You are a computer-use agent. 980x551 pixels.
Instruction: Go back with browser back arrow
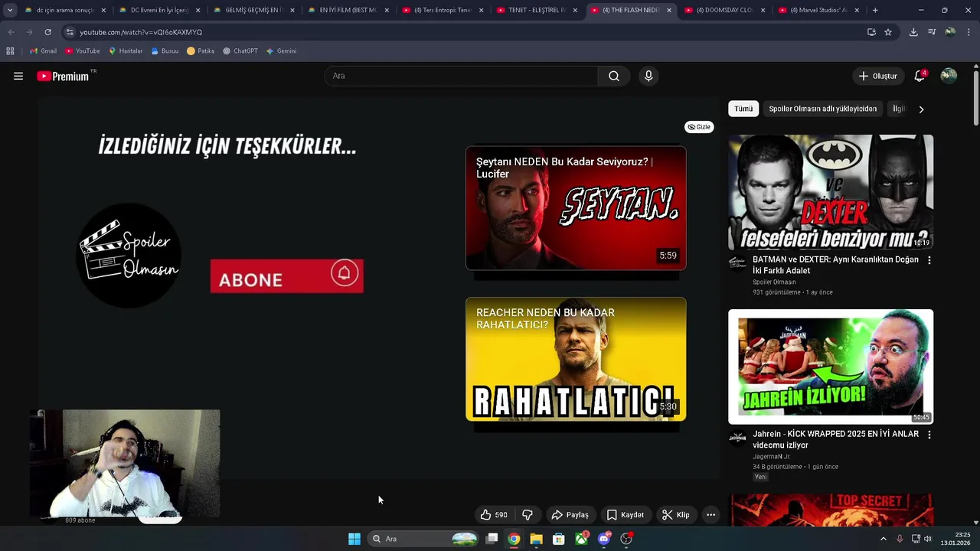pyautogui.click(x=11, y=32)
